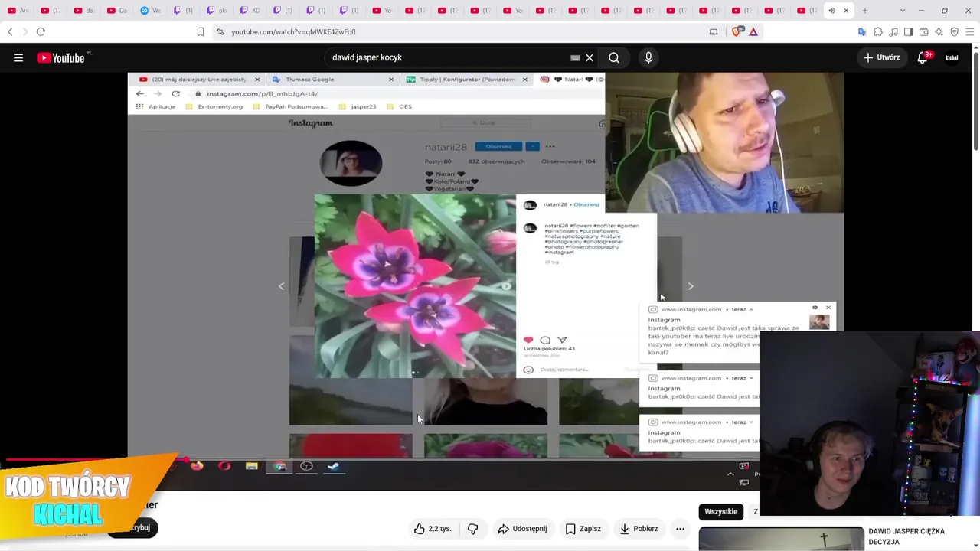Open the on-screen keyboard in search box
The height and width of the screenshot is (551, 980).
click(x=575, y=57)
